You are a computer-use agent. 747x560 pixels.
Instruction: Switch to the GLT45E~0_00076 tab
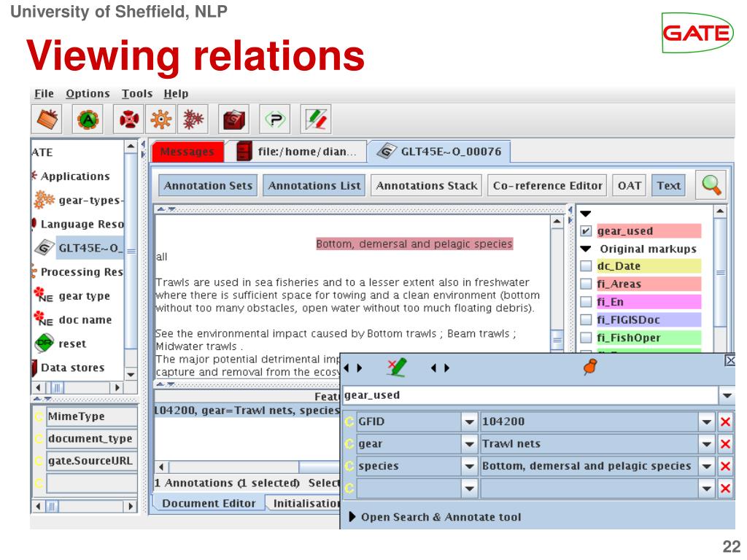(x=439, y=152)
